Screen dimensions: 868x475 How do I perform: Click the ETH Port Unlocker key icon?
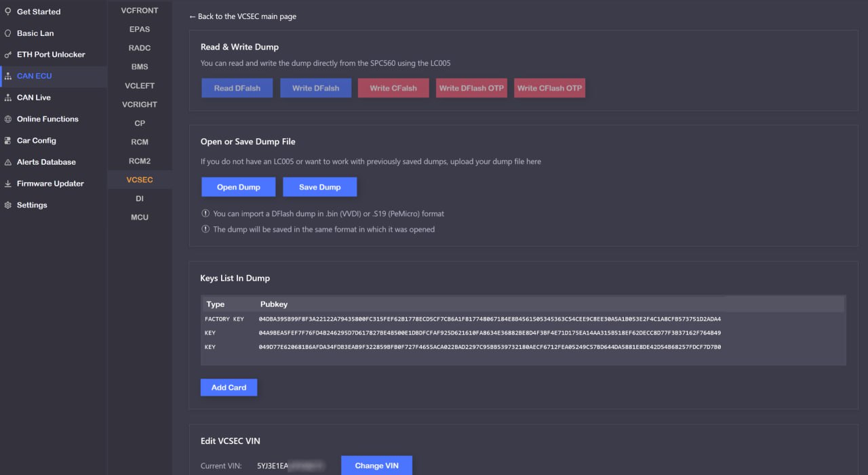coord(8,55)
